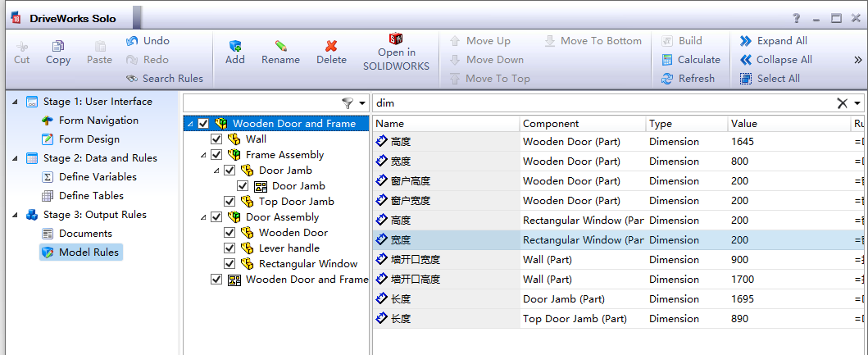
Task: Click the model tree filter input field
Action: click(x=261, y=103)
